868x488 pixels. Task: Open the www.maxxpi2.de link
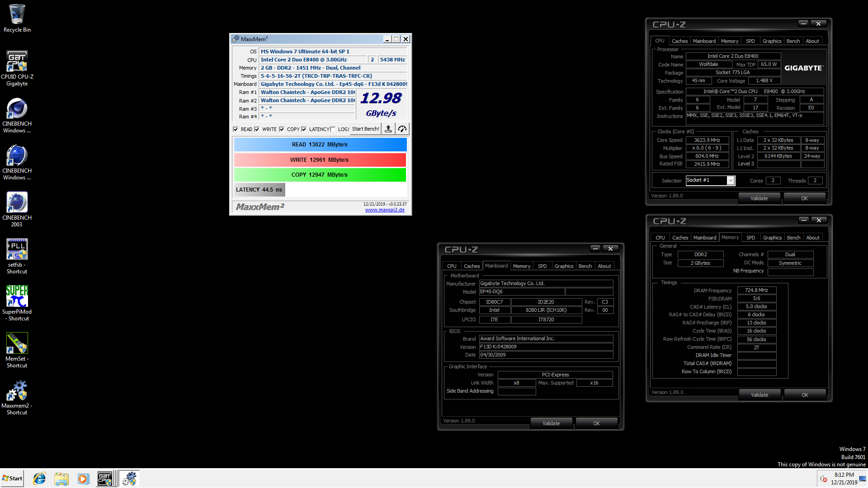click(385, 210)
